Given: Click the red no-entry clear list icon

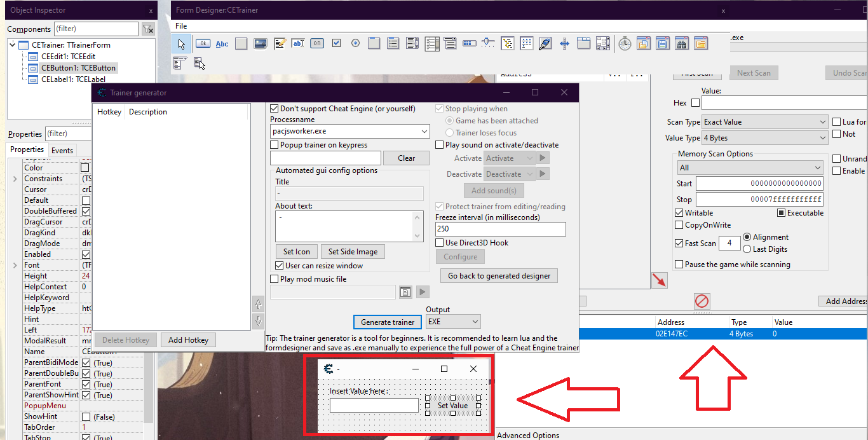Looking at the screenshot, I should (702, 301).
